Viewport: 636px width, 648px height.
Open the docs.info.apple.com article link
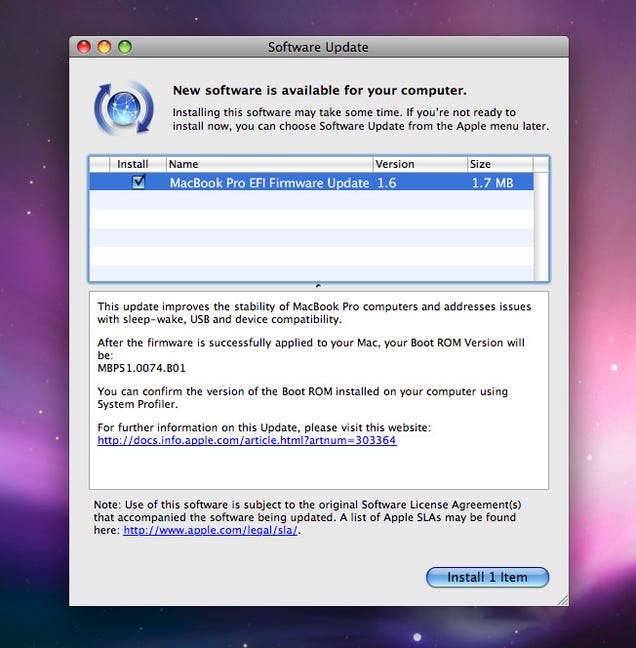pos(247,440)
